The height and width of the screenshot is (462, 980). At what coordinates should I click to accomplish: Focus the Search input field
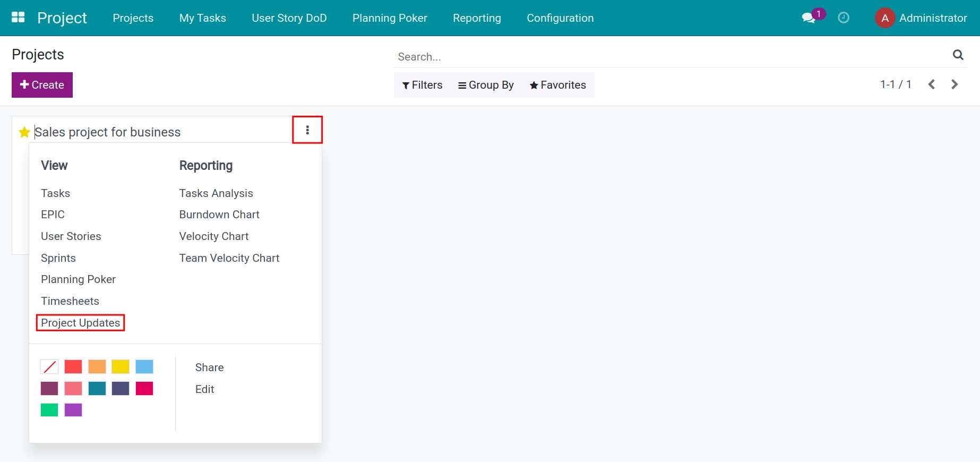[x=672, y=57]
